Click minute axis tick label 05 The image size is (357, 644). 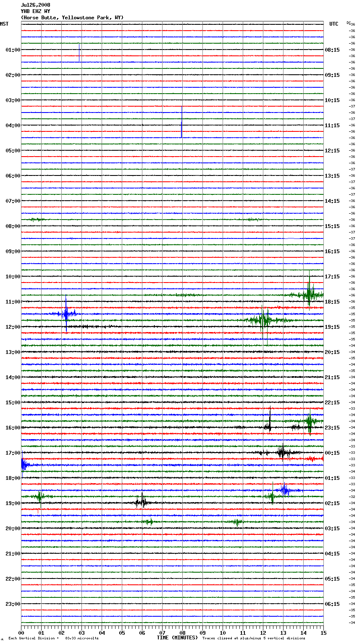click(122, 633)
